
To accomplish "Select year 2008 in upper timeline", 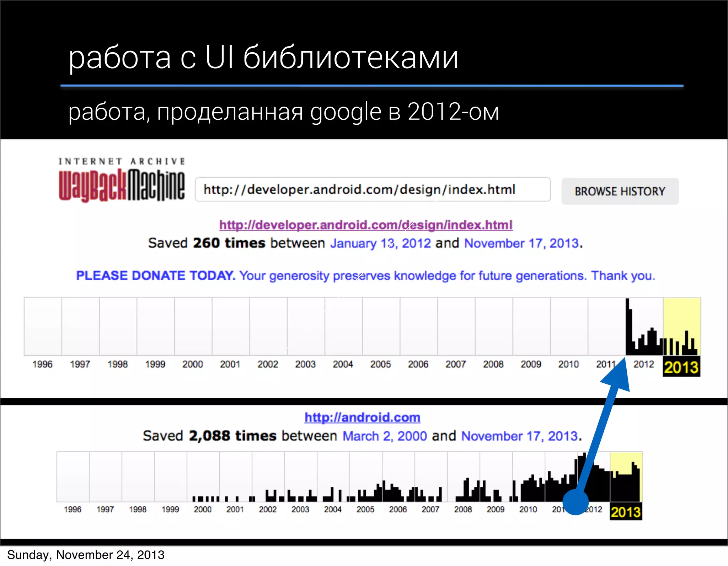I will click(493, 364).
